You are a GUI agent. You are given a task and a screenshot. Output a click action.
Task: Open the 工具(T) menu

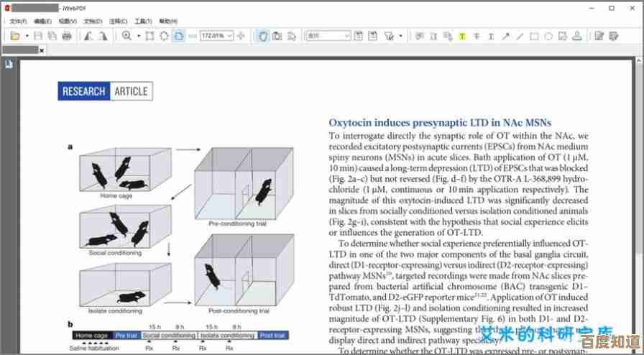[x=144, y=22]
